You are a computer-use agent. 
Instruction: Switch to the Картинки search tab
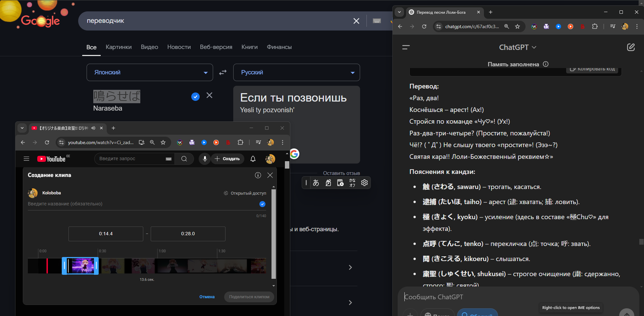(118, 47)
